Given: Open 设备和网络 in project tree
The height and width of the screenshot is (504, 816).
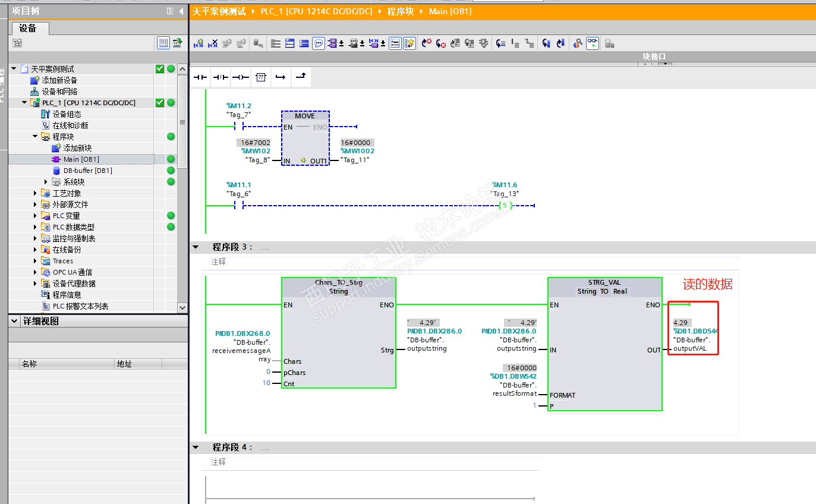Looking at the screenshot, I should [59, 92].
